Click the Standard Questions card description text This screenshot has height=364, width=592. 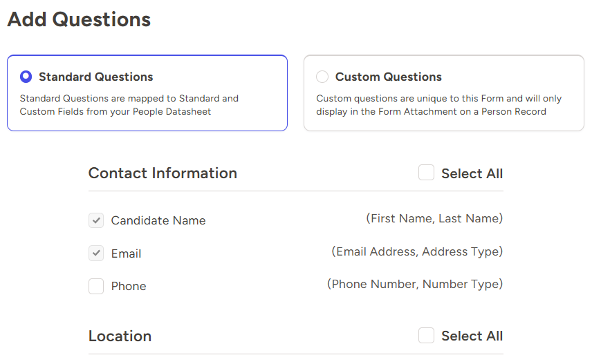129,105
